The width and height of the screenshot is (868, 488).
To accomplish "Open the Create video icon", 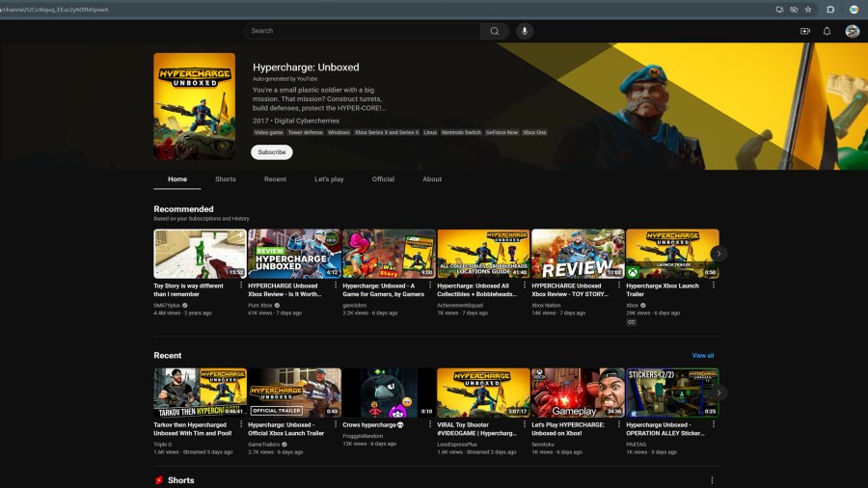I will coord(805,31).
